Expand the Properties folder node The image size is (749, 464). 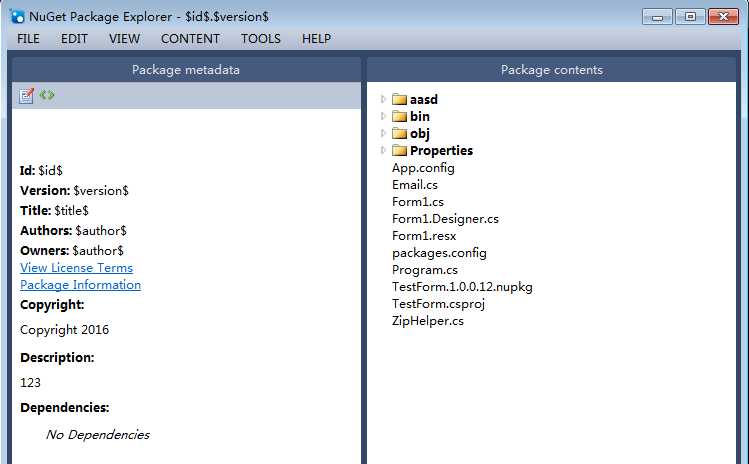pyautogui.click(x=383, y=151)
